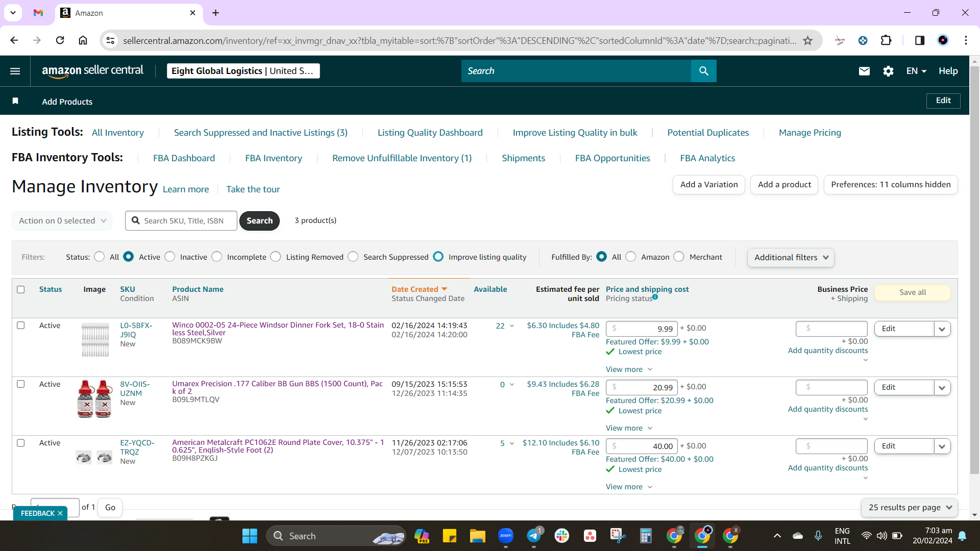Click the Save all button
This screenshot has width=980, height=551.
[x=913, y=292]
